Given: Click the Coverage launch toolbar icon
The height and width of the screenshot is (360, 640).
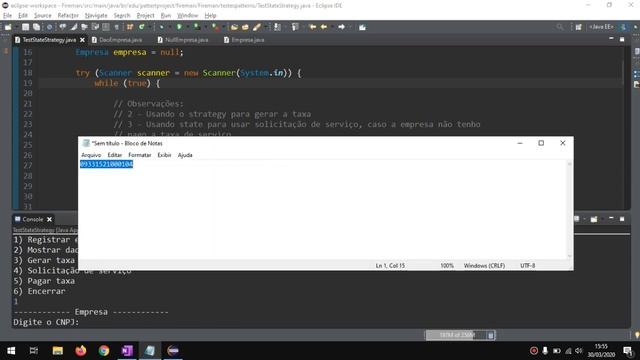Looking at the screenshot, I should (197, 27).
